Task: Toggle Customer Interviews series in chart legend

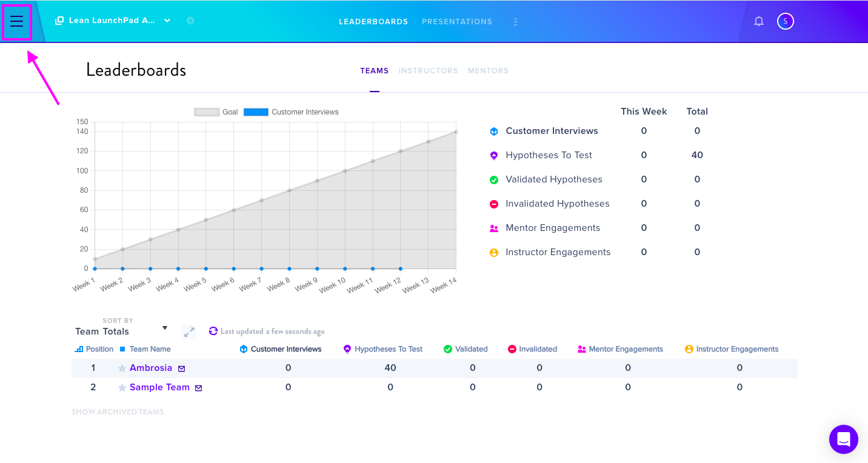Action: pyautogui.click(x=291, y=112)
